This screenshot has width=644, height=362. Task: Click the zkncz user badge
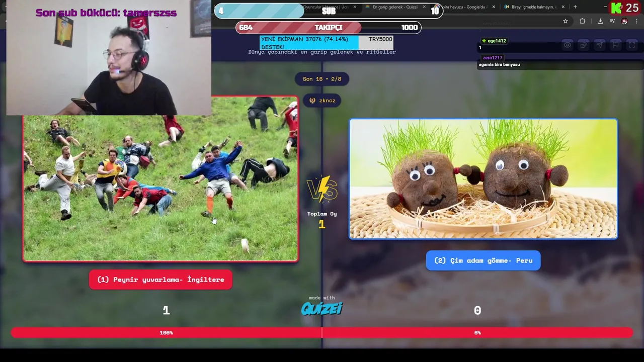322,101
